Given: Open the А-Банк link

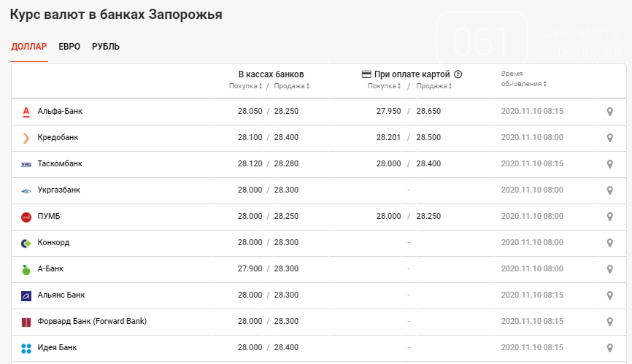Looking at the screenshot, I should point(50,268).
